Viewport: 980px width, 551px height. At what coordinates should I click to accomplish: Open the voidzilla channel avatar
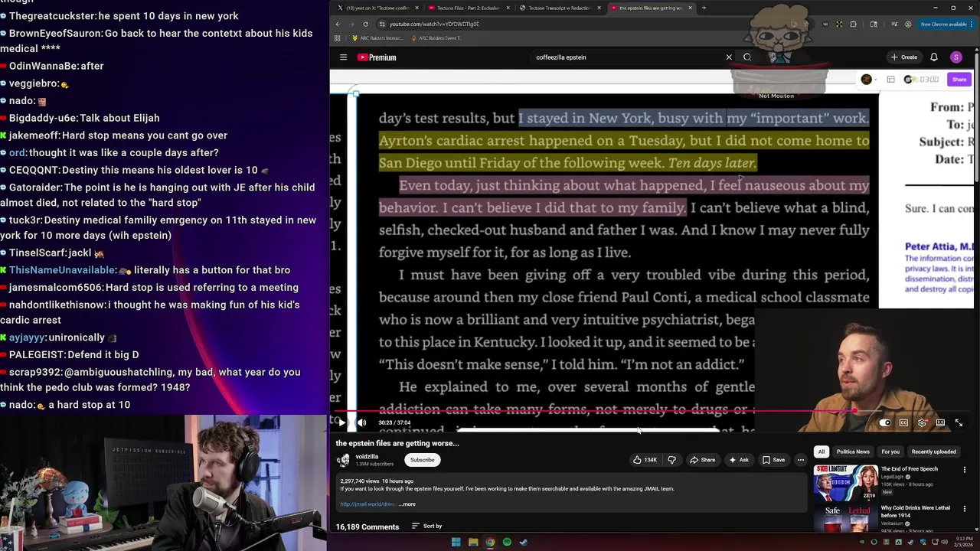pyautogui.click(x=344, y=460)
